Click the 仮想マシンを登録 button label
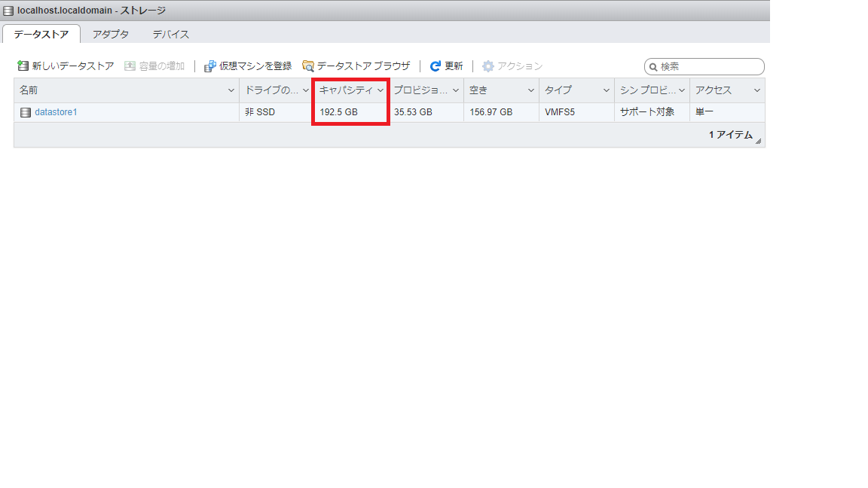This screenshot has height=488, width=868. pyautogui.click(x=255, y=66)
